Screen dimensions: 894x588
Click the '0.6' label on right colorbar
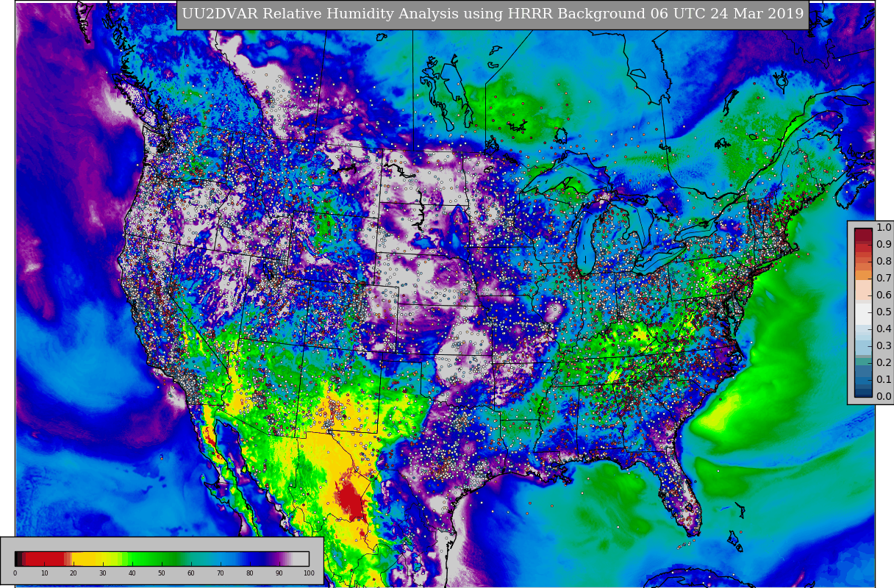pyautogui.click(x=884, y=295)
